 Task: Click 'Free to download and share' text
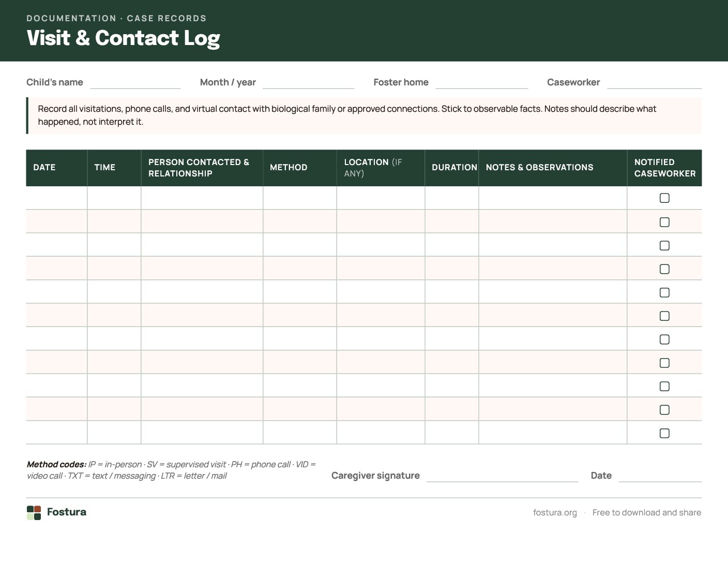[647, 512]
